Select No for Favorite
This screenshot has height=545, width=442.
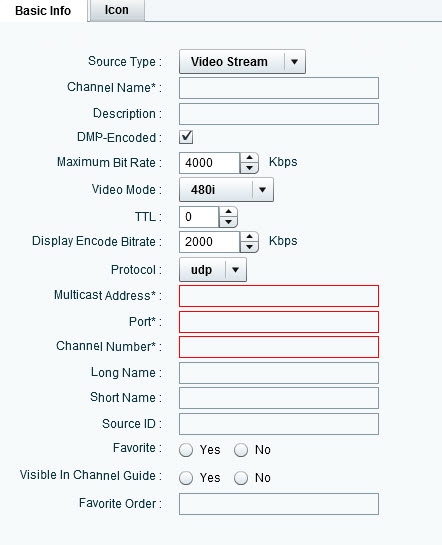[x=241, y=450]
